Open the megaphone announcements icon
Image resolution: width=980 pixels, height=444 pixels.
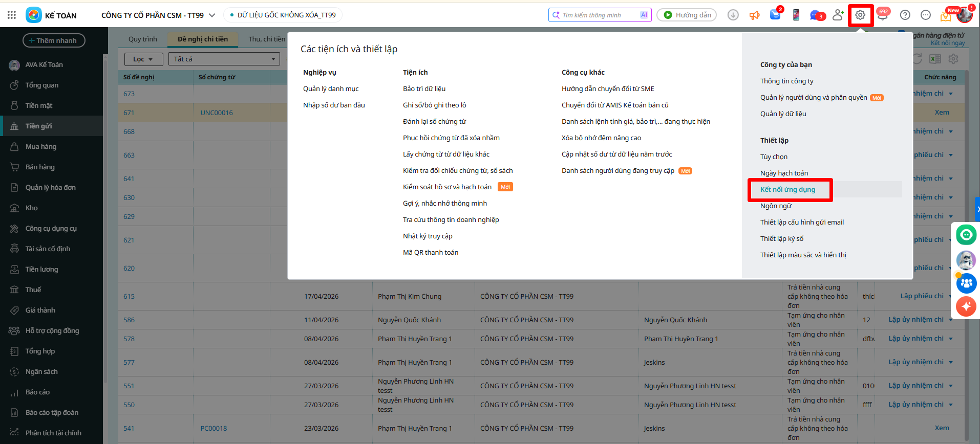[x=754, y=15]
